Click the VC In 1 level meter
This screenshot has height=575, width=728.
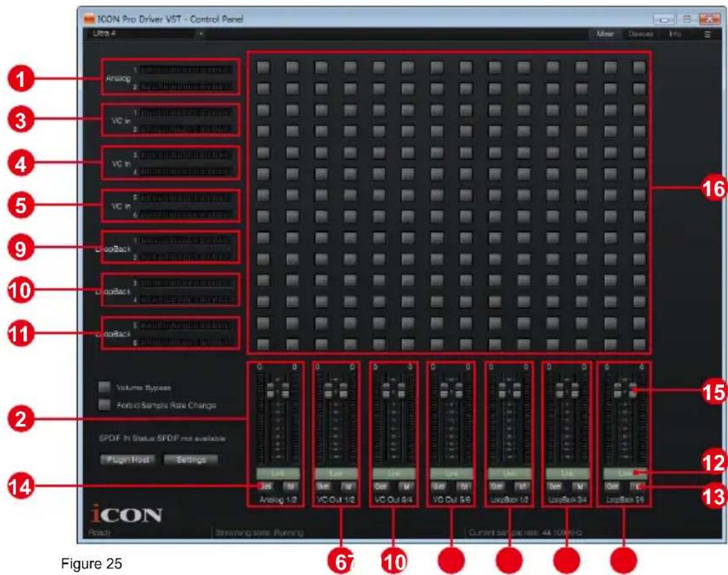tap(186, 113)
